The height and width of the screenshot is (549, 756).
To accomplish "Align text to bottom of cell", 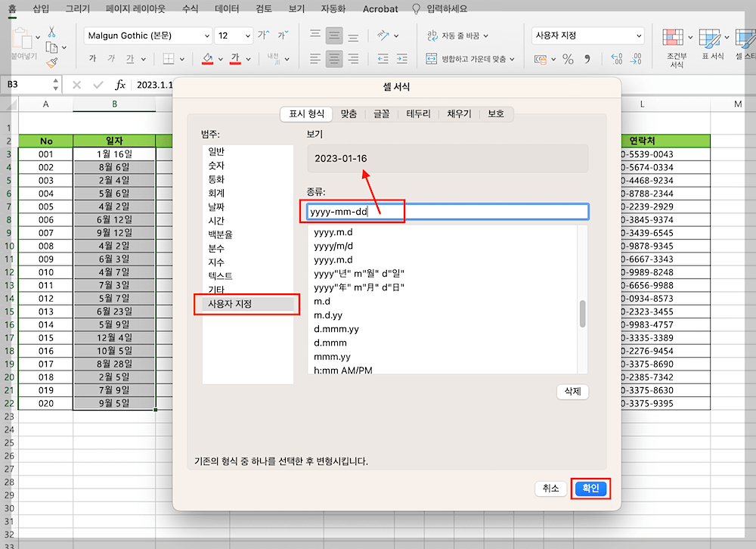I will pos(353,36).
